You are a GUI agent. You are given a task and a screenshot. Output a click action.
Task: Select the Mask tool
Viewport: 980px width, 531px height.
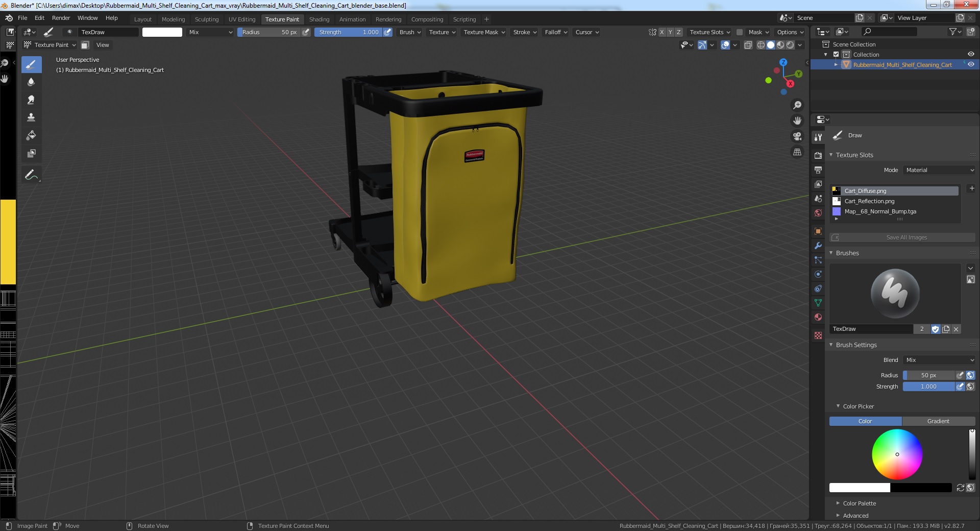tap(31, 154)
